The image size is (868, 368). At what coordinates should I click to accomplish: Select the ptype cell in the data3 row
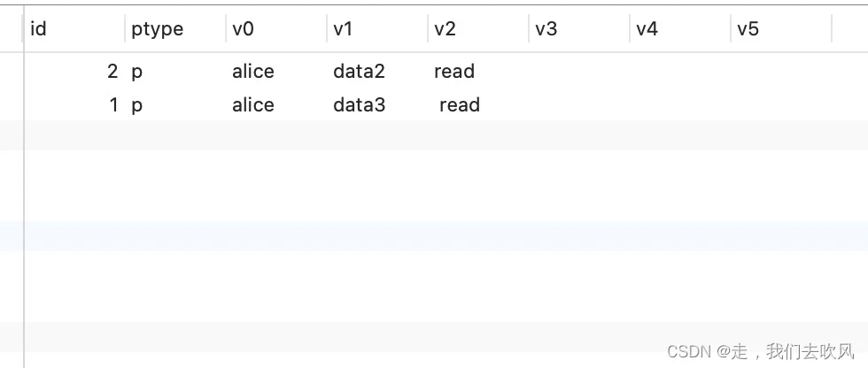pyautogui.click(x=175, y=104)
